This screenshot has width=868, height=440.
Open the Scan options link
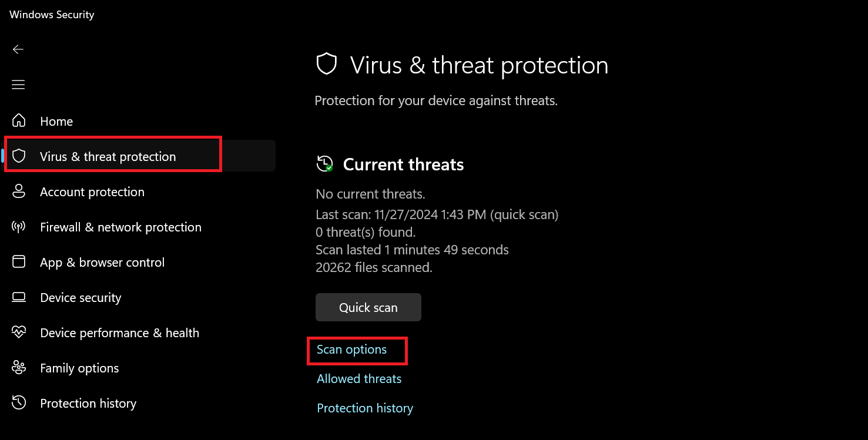pyautogui.click(x=351, y=350)
